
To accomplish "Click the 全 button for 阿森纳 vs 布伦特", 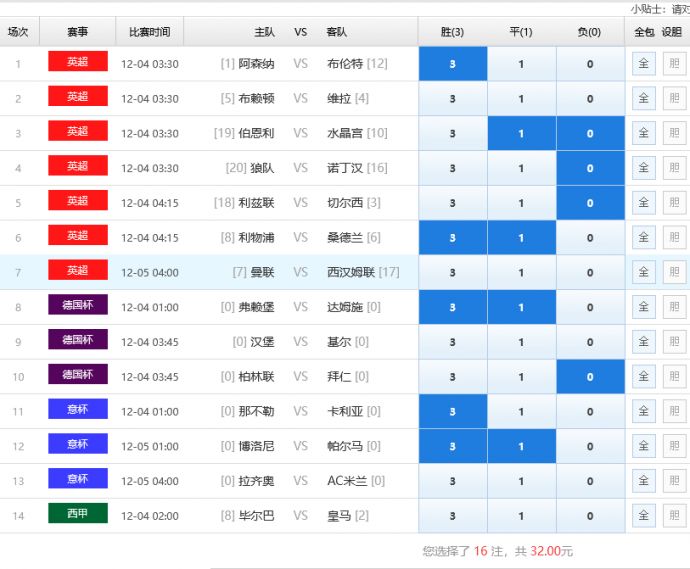I will tap(643, 64).
